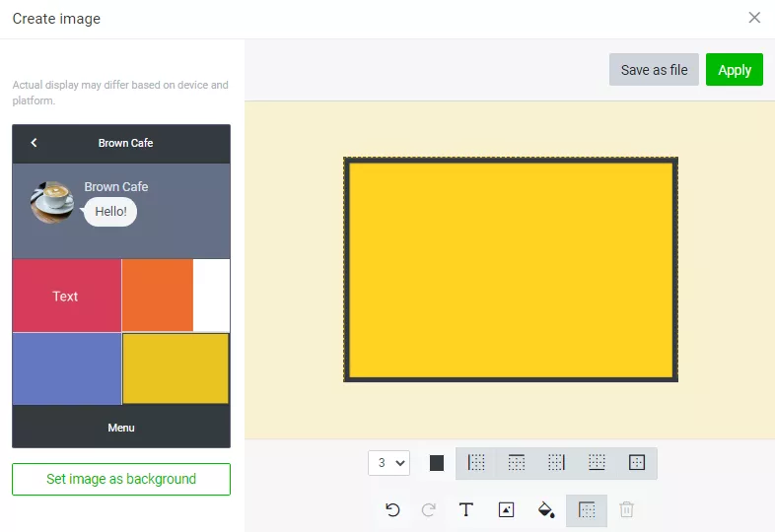
Task: Add text with the T tool
Action: click(x=466, y=509)
